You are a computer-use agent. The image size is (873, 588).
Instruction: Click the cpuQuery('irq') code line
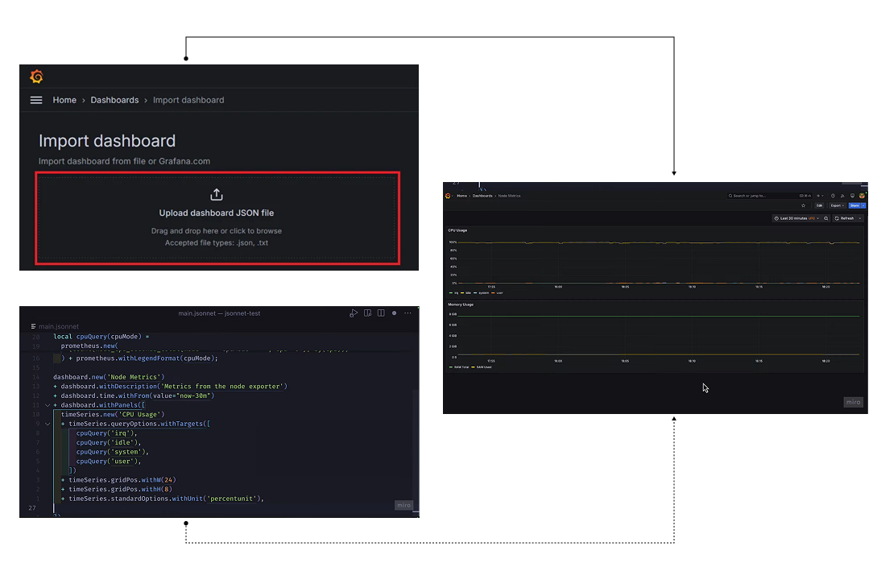click(107, 433)
